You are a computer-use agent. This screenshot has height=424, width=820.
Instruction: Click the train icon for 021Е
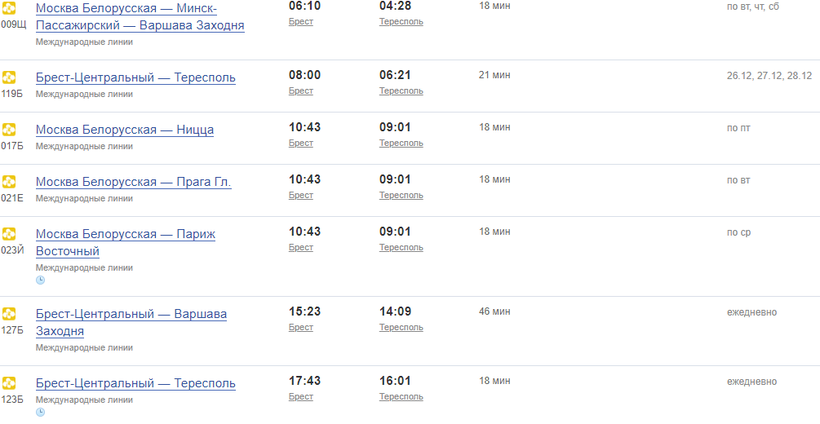click(x=9, y=181)
